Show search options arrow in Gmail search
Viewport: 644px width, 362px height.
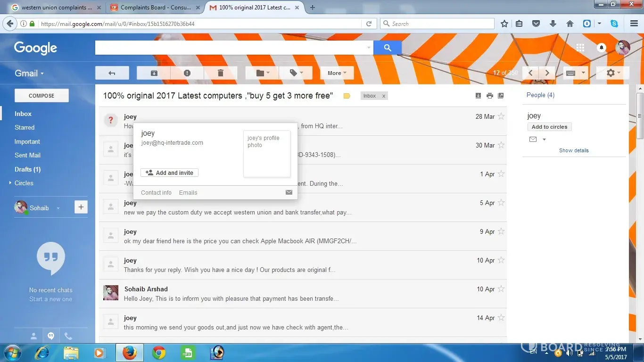pos(369,48)
